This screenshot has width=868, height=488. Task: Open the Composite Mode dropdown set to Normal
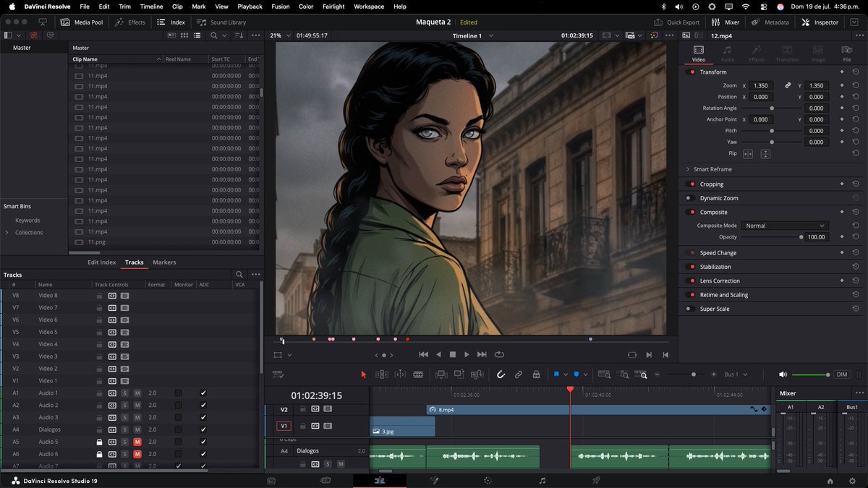(x=785, y=226)
